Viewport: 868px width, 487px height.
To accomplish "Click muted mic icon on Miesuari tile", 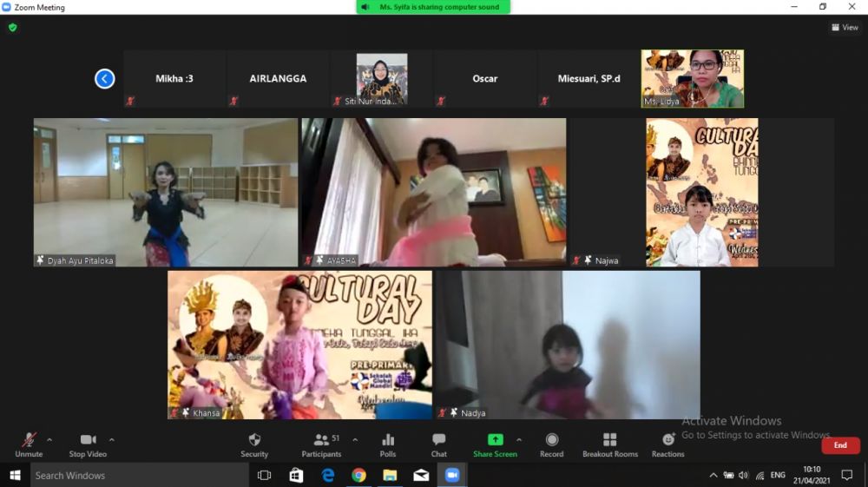I will [544, 101].
